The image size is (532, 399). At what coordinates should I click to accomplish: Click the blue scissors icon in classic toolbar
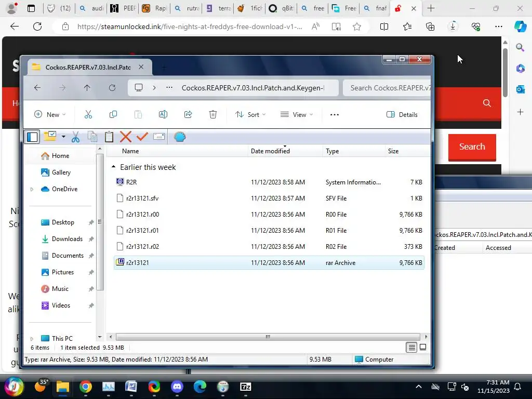(76, 137)
